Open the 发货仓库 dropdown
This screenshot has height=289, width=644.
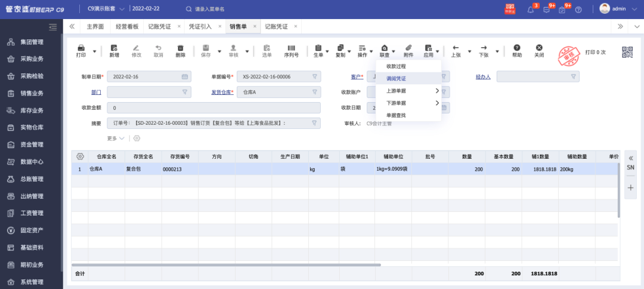coord(314,92)
